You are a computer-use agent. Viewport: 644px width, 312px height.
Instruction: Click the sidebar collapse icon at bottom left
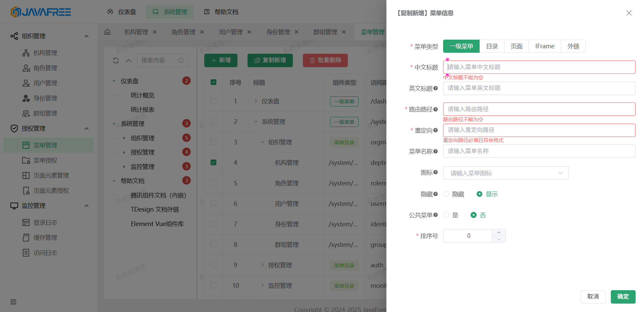pyautogui.click(x=13, y=302)
